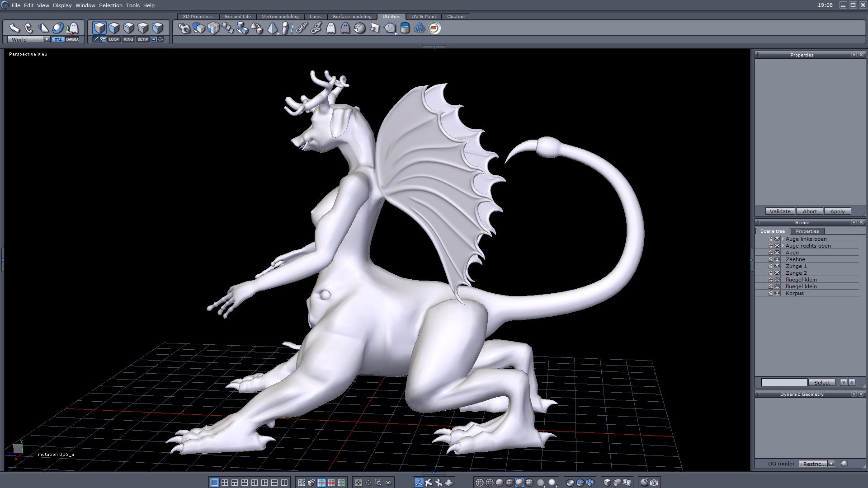Image resolution: width=868 pixels, height=488 pixels.
Task: Toggle lock on Zaehne object
Action: [770, 259]
